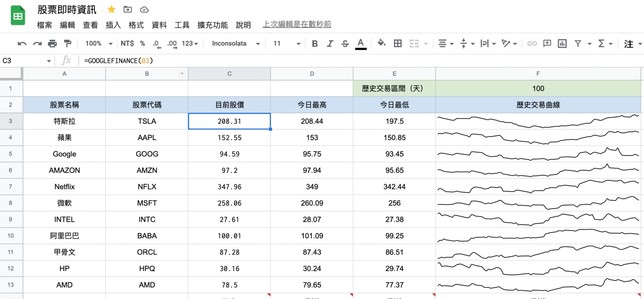Image resolution: width=644 pixels, height=299 pixels.
Task: Open the 100% zoom dropdown
Action: 99,43
